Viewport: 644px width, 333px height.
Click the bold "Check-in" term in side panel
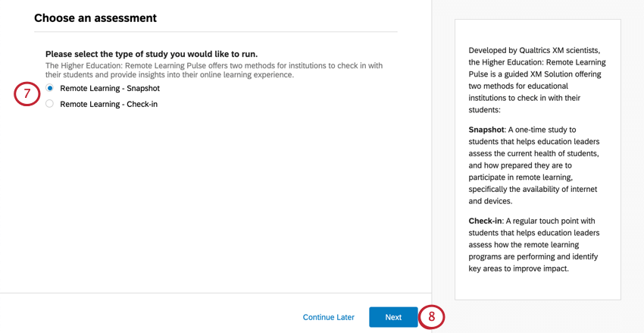point(489,220)
